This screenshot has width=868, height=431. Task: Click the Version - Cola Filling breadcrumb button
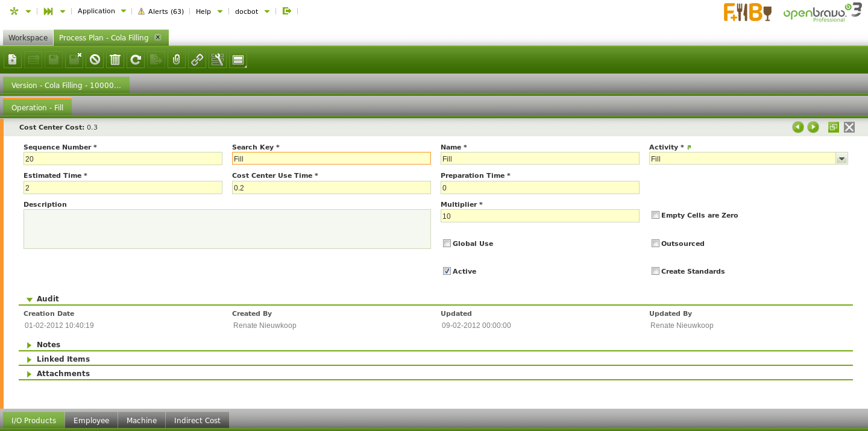click(x=66, y=86)
